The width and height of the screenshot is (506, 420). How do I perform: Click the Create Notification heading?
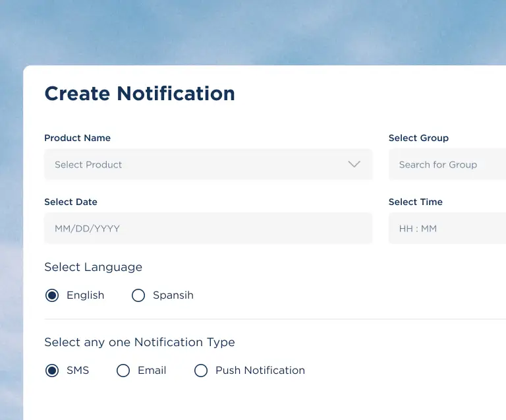click(x=140, y=94)
